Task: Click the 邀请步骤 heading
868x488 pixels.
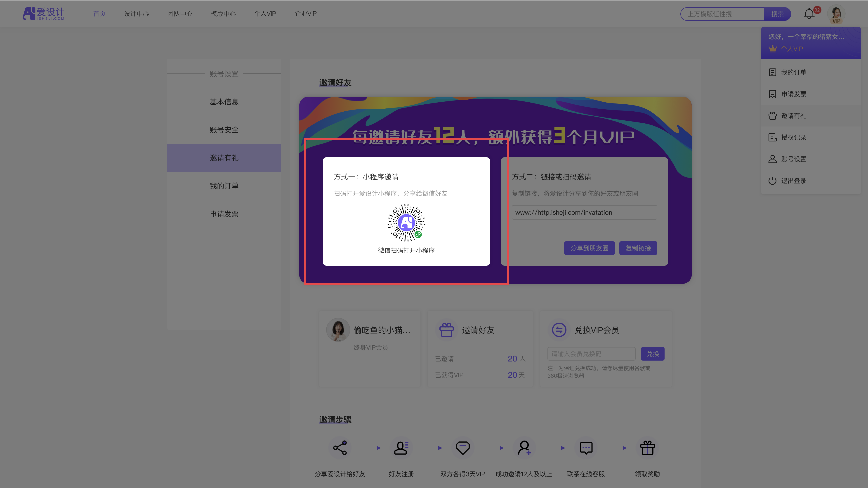Action: 335,420
